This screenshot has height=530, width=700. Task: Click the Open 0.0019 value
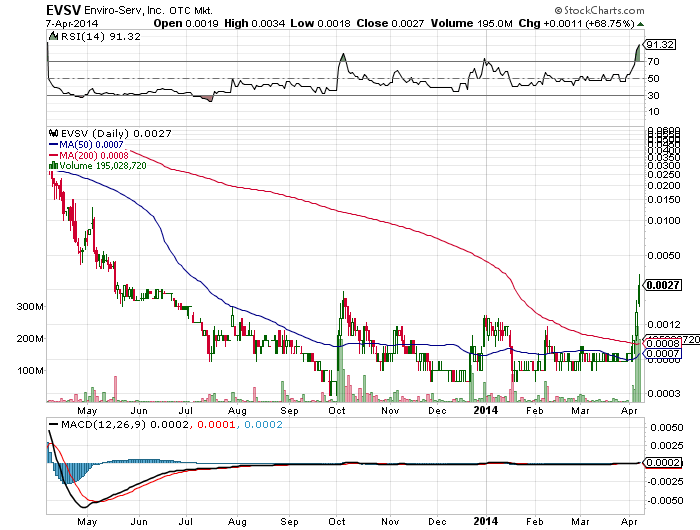tap(186, 23)
